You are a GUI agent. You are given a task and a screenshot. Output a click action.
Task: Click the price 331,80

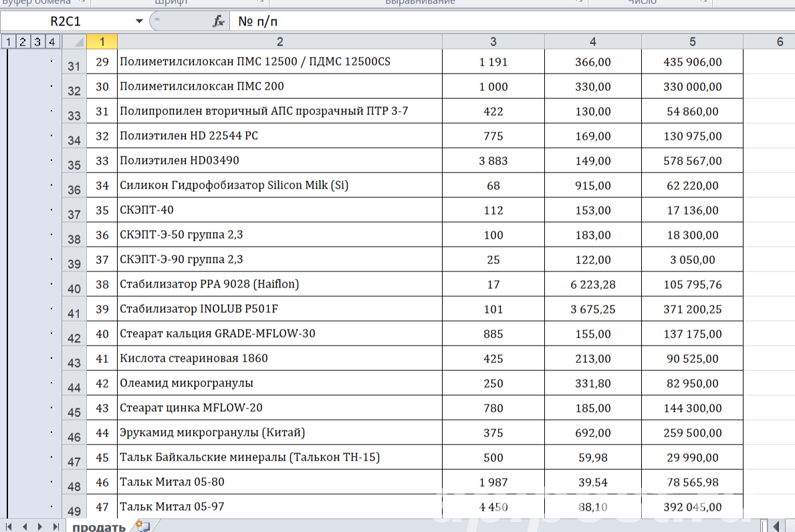592,383
